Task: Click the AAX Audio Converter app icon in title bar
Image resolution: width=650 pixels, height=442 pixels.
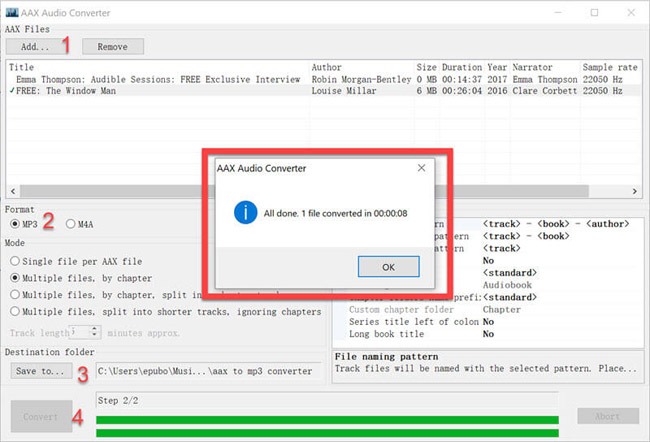Action: click(12, 12)
